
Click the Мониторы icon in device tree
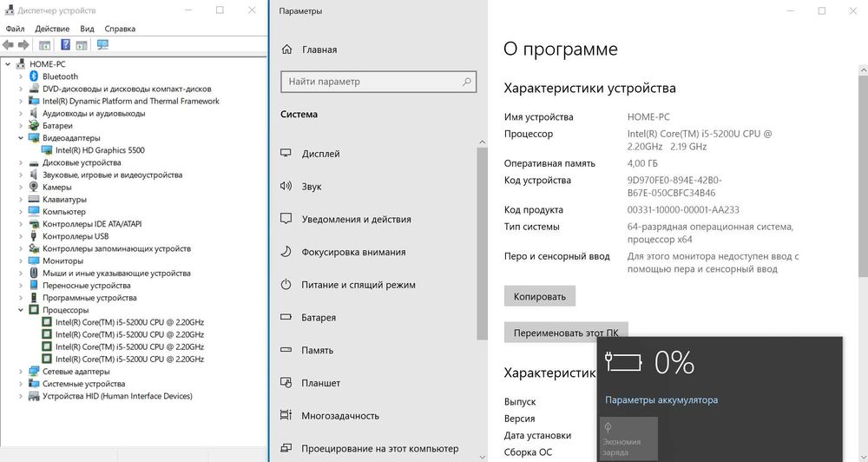point(34,261)
